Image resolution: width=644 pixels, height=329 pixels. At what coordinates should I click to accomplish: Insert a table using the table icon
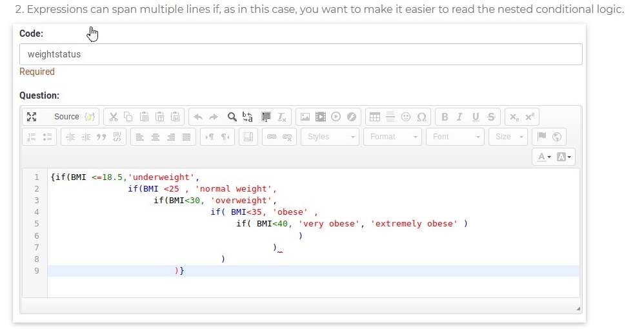tap(374, 117)
